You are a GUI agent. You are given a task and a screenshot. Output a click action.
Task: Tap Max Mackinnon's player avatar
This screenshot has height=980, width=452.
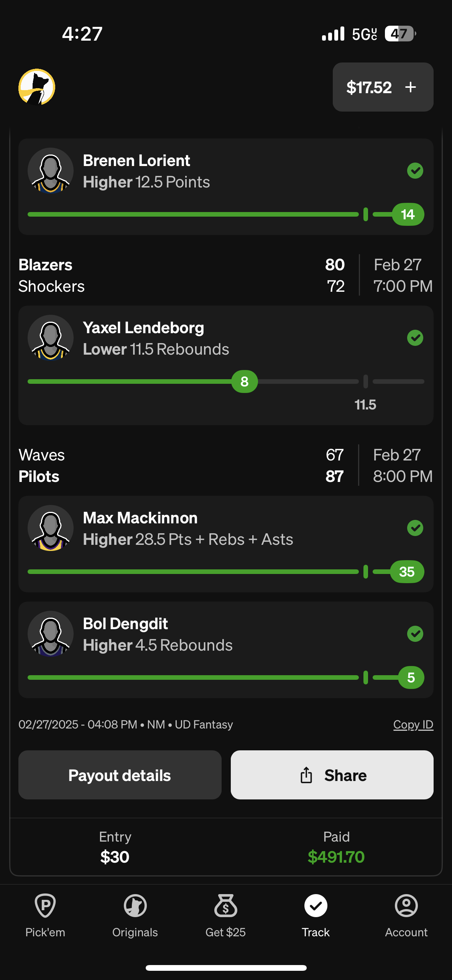point(51,528)
